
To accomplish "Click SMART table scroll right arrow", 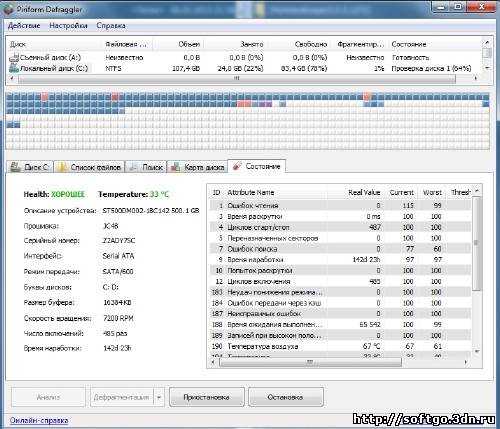I will [466, 362].
